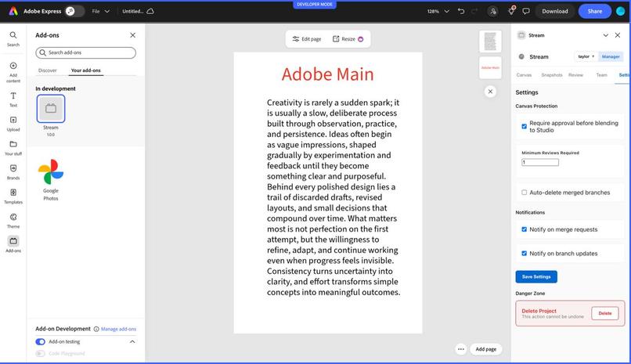Screen dimensions: 631x364
Task: Open the comments speech bubble icon
Action: tap(526, 11)
